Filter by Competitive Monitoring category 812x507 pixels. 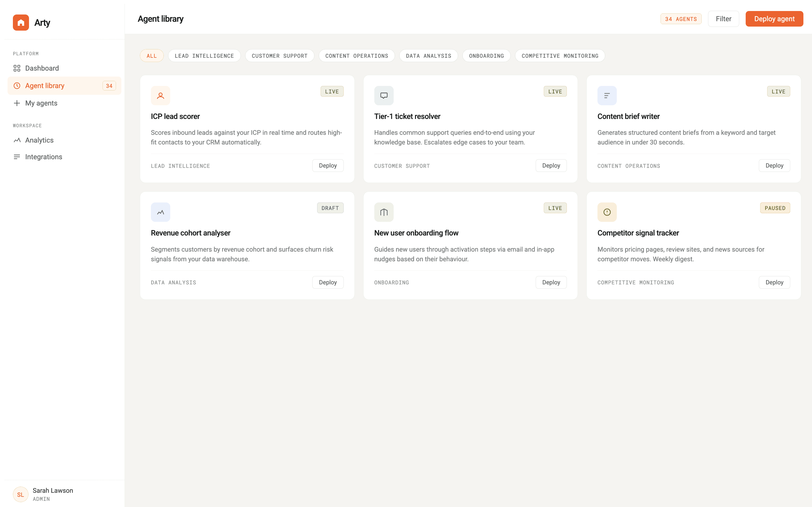(560, 56)
